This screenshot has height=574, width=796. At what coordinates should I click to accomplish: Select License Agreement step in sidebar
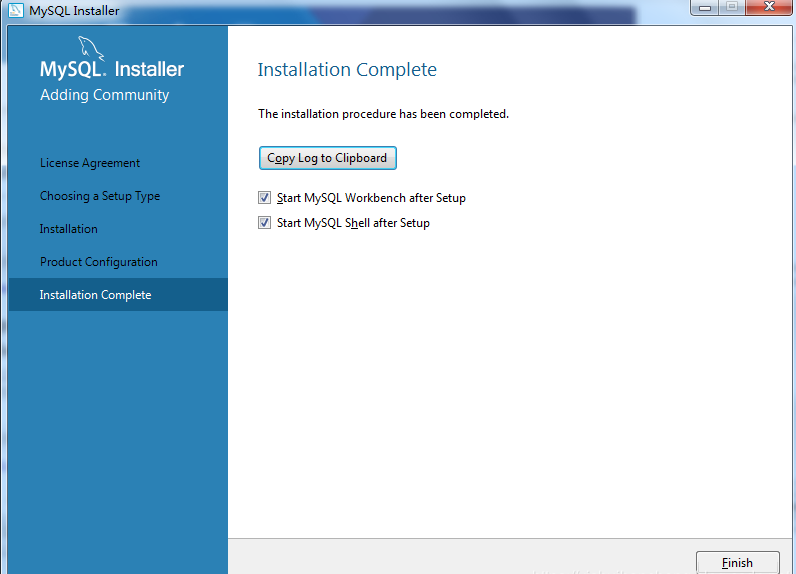[90, 163]
